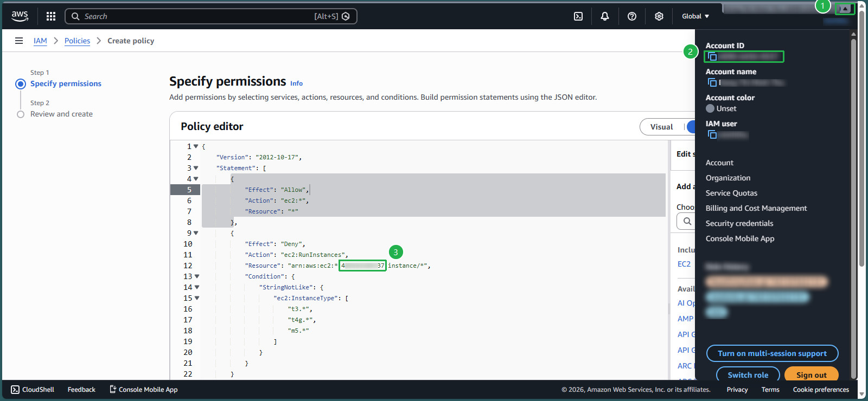Select the Specify permissions step radio
The image size is (868, 401).
coord(21,84)
